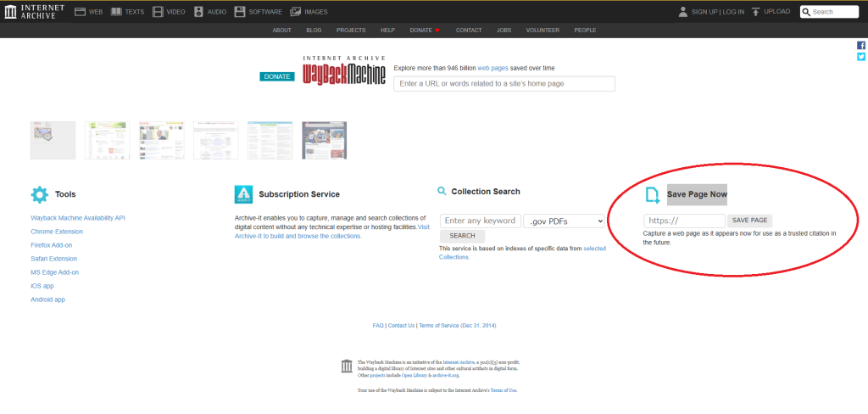Viewport: 868px width, 414px height.
Task: Open the People menu item
Action: coord(585,31)
